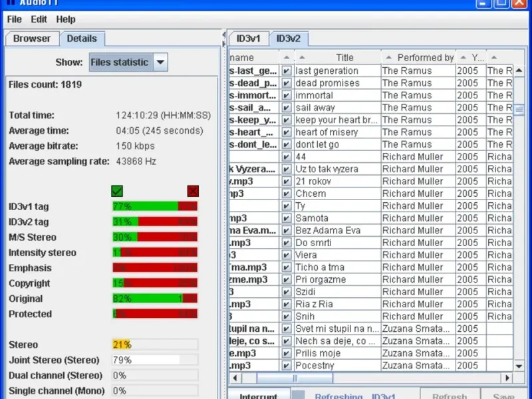This screenshot has width=532, height=399.
Task: Open the File menu
Action: tap(14, 19)
